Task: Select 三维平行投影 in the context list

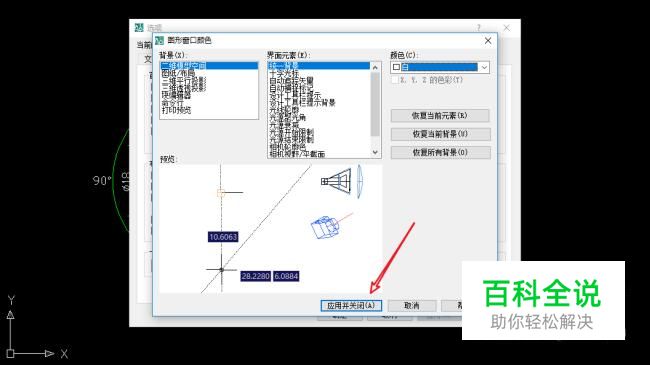Action: [x=184, y=81]
